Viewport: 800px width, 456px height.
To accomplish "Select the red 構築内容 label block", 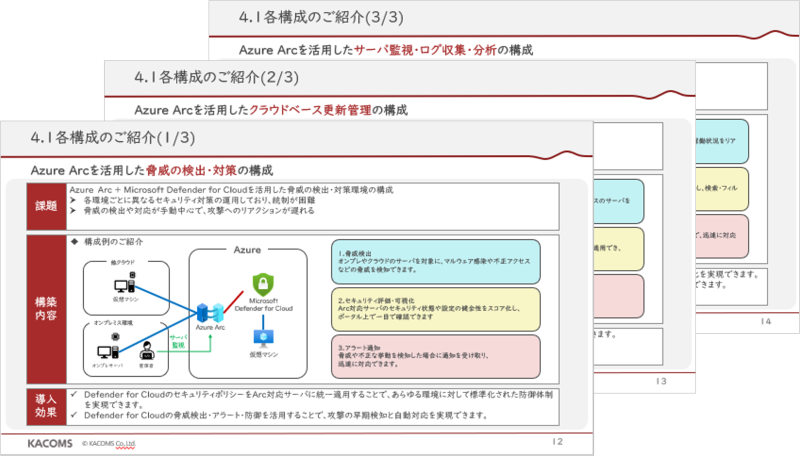I will coord(43,307).
